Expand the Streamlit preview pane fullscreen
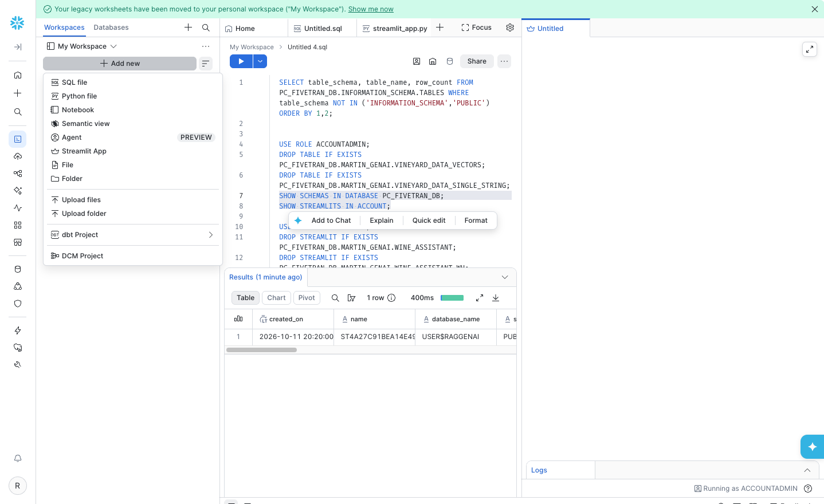This screenshot has height=504, width=824. (810, 49)
